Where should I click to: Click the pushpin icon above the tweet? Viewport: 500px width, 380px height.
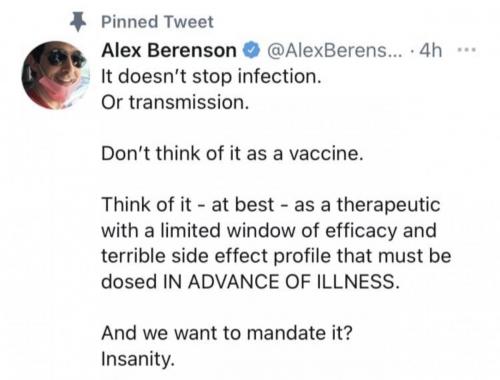click(78, 22)
